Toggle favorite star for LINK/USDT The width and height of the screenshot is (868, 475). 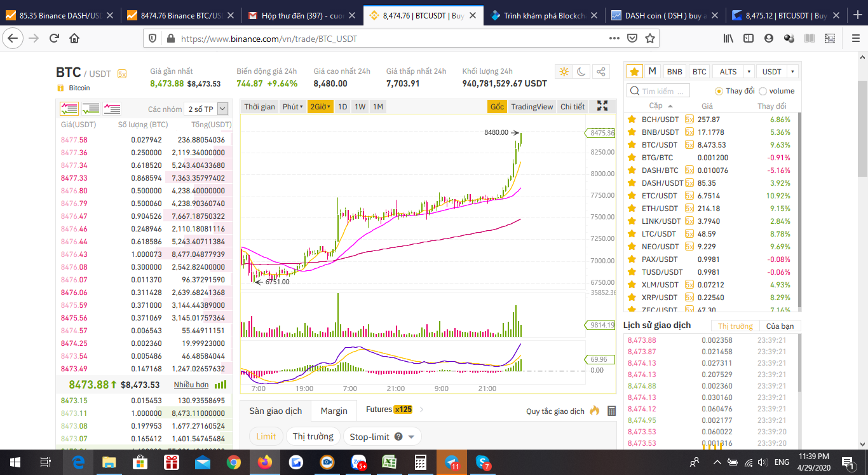coord(632,221)
